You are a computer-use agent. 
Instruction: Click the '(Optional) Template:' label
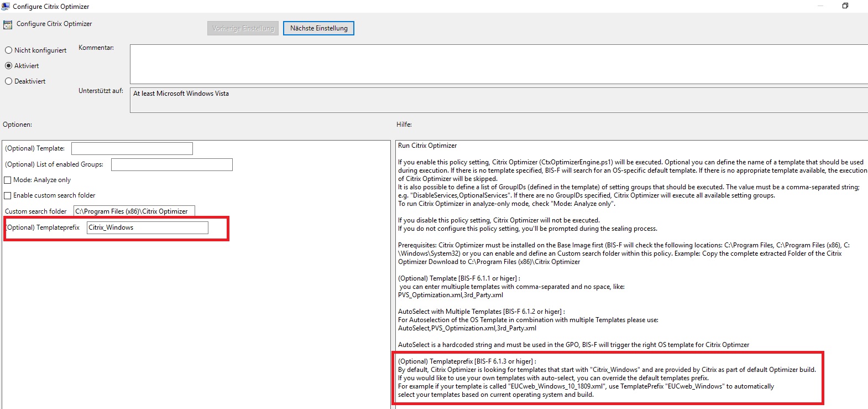pyautogui.click(x=35, y=148)
